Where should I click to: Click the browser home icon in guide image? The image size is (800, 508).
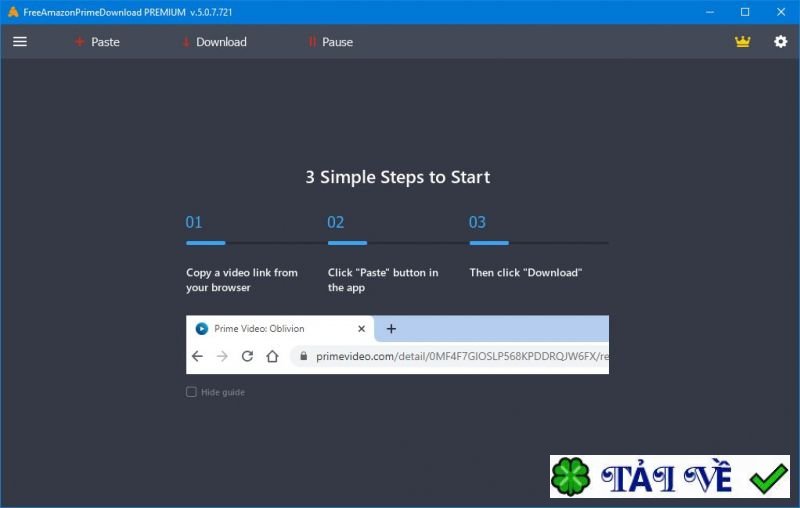click(x=272, y=356)
